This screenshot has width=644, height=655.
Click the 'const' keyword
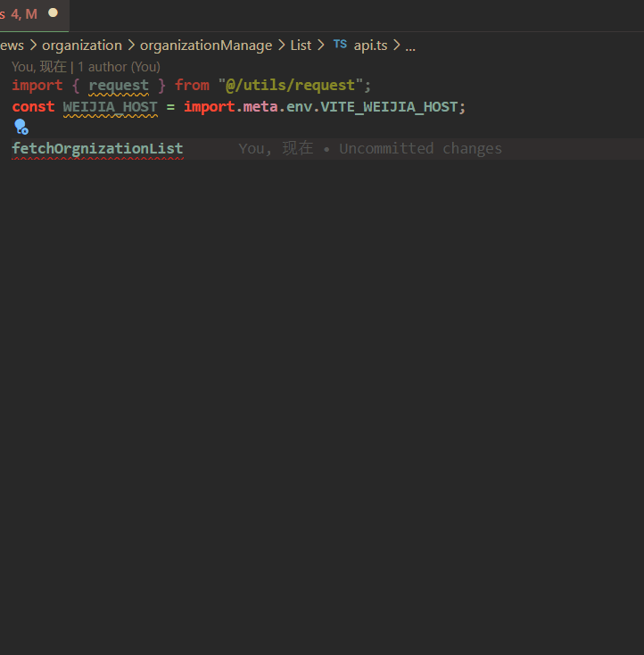coord(33,107)
